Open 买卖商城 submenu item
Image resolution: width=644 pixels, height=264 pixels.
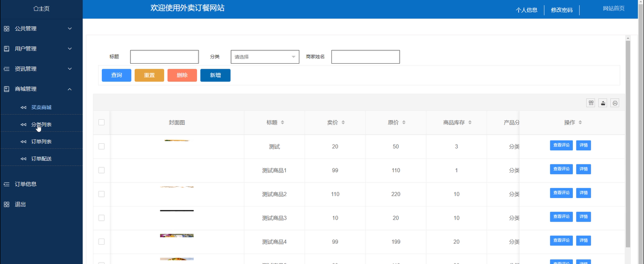pyautogui.click(x=41, y=107)
